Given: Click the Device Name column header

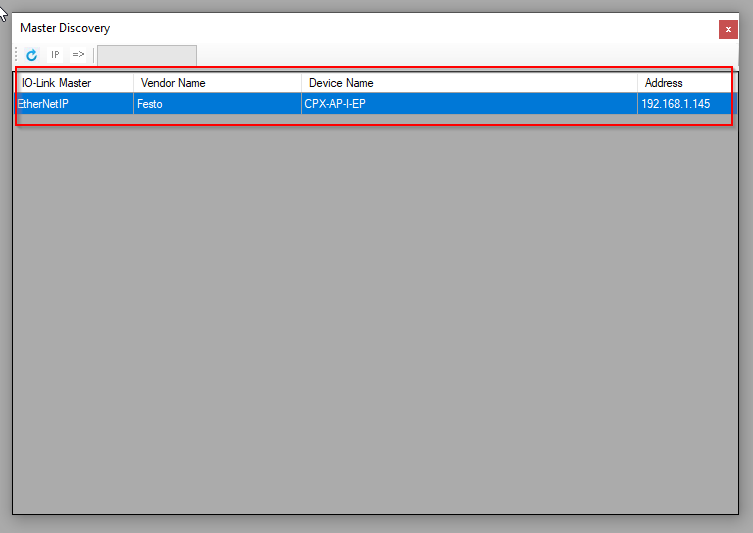Looking at the screenshot, I should 469,83.
